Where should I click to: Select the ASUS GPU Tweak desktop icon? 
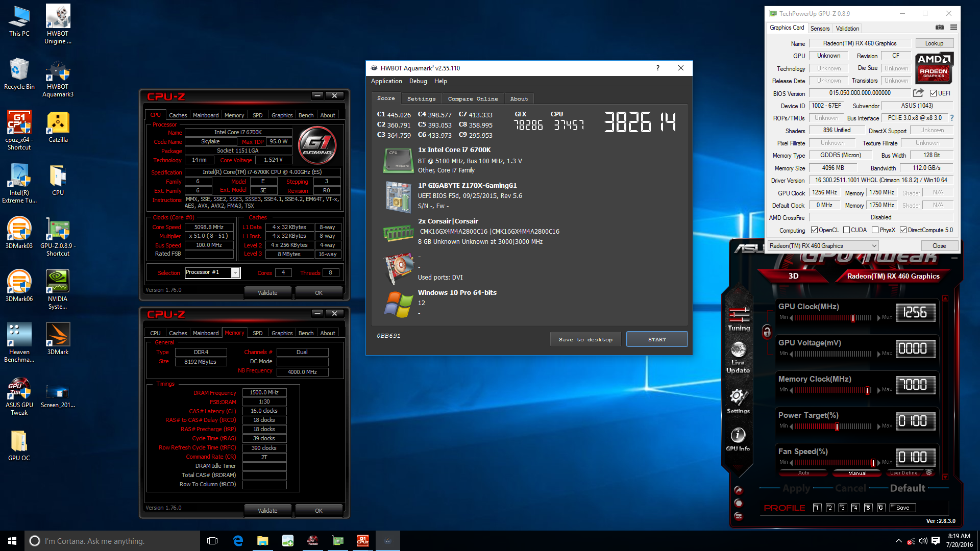coord(19,396)
